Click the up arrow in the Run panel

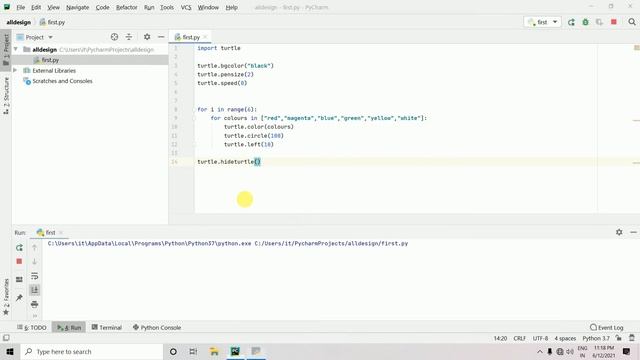point(35,248)
